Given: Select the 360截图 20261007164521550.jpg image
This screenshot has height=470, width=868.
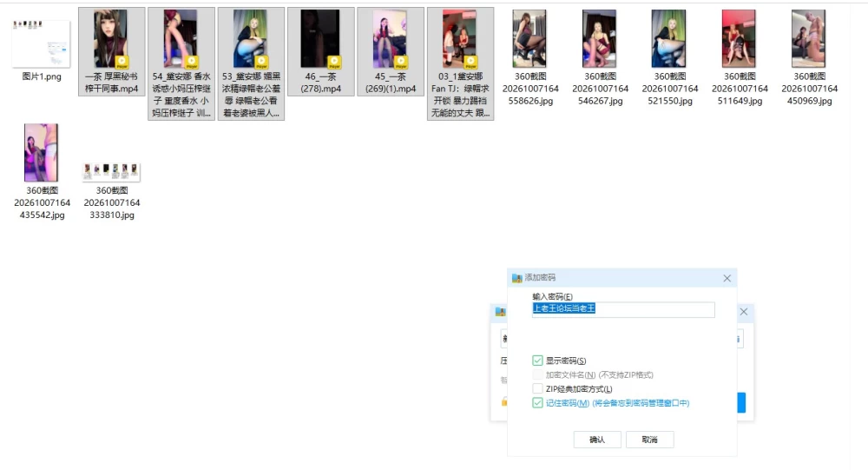Looking at the screenshot, I should 669,38.
